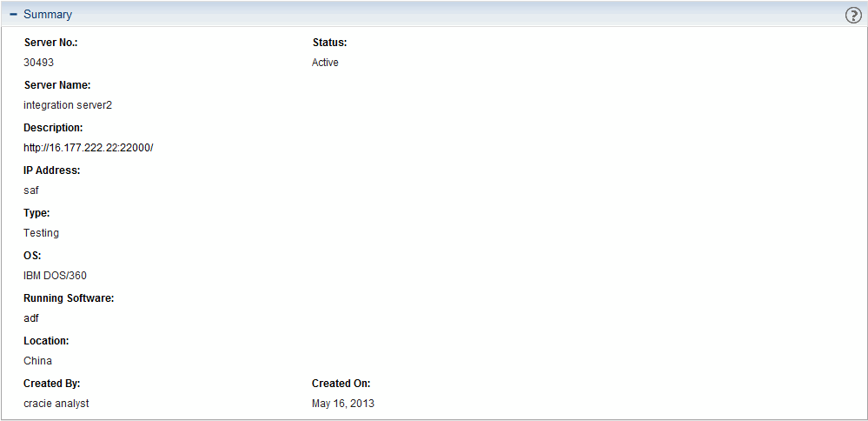Select the integration server2 name text

pos(68,105)
